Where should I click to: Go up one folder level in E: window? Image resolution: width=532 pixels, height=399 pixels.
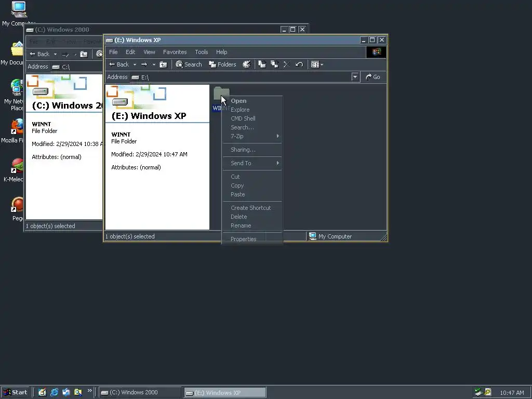(x=163, y=64)
